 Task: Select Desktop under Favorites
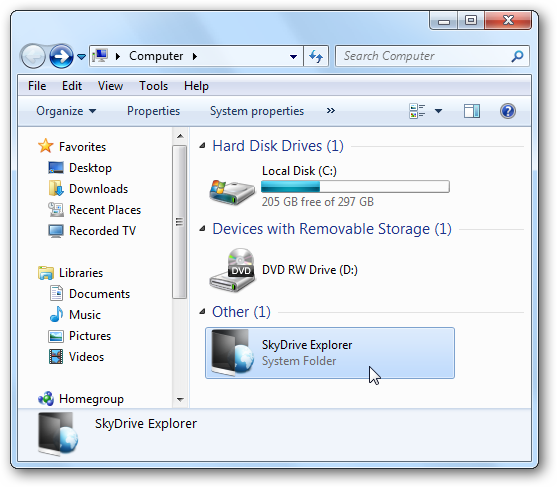click(x=90, y=168)
